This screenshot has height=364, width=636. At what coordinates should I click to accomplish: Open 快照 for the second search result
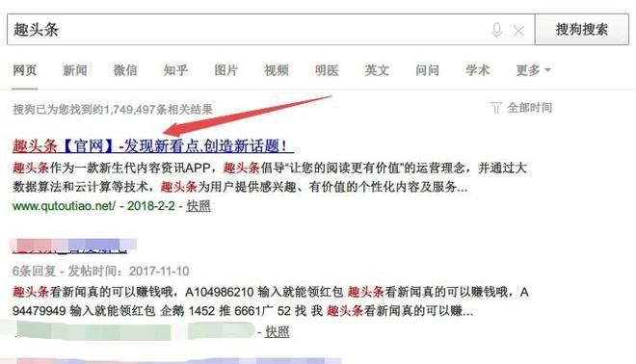[277, 332]
